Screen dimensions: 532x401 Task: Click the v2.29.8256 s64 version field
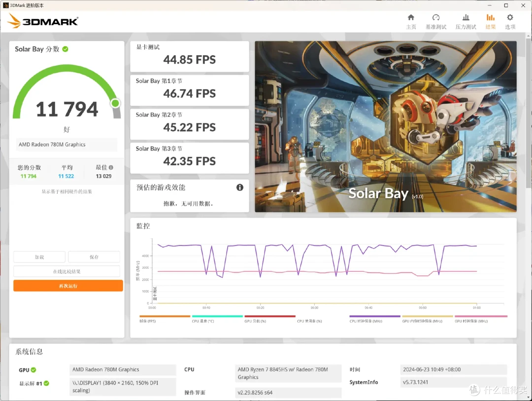[288, 393]
